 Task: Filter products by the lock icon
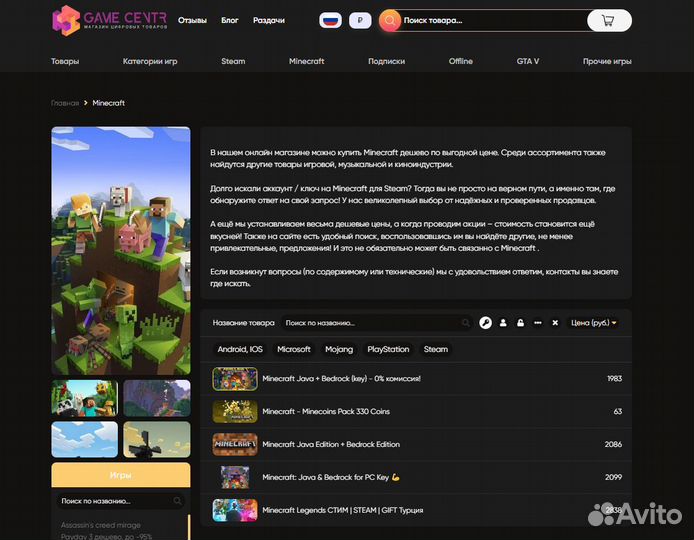click(520, 323)
